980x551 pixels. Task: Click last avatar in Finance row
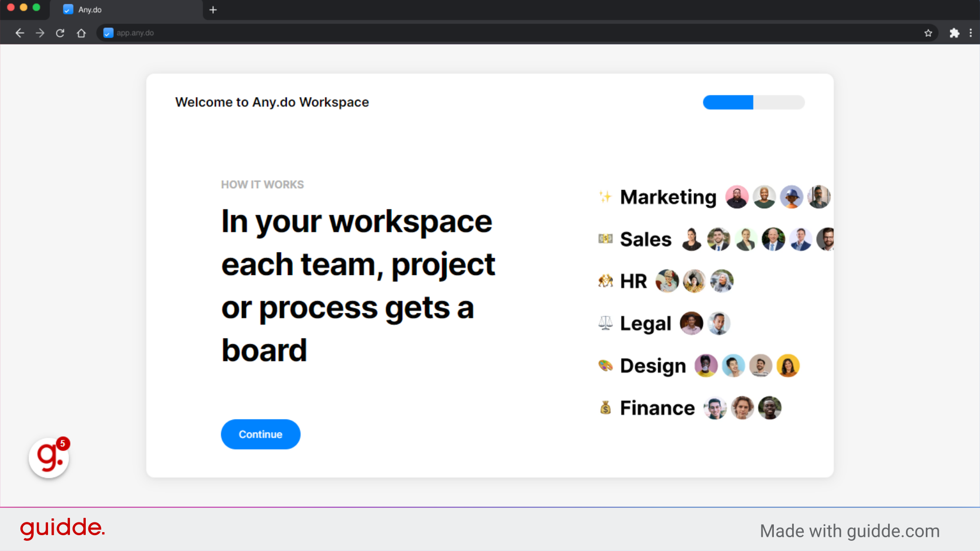(770, 408)
